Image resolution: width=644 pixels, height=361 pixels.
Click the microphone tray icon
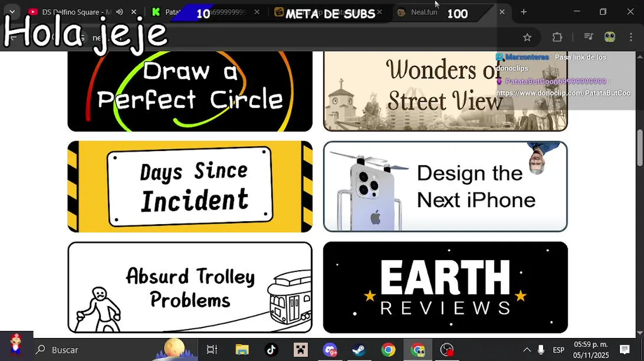(541, 349)
